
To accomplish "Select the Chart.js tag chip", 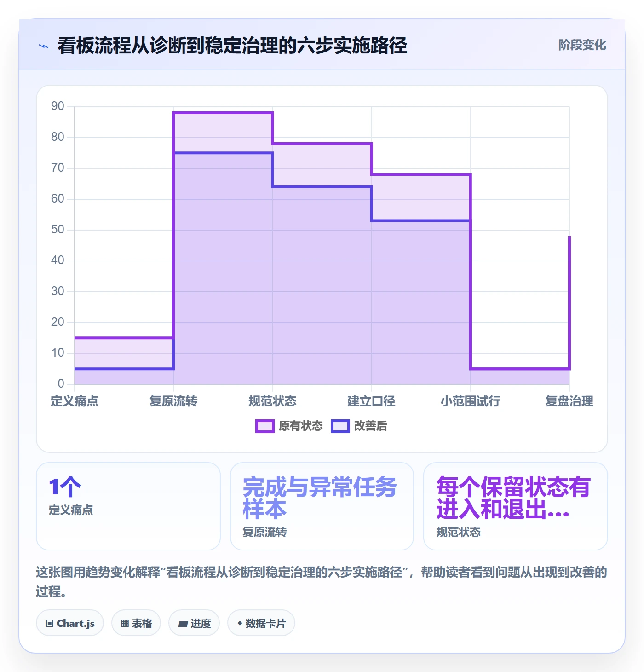I will click(x=70, y=623).
